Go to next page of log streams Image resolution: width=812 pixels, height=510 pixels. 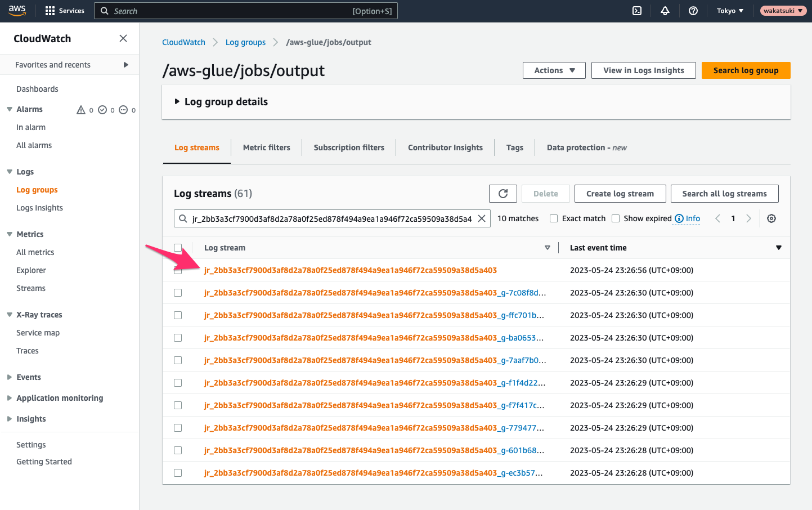tap(748, 218)
